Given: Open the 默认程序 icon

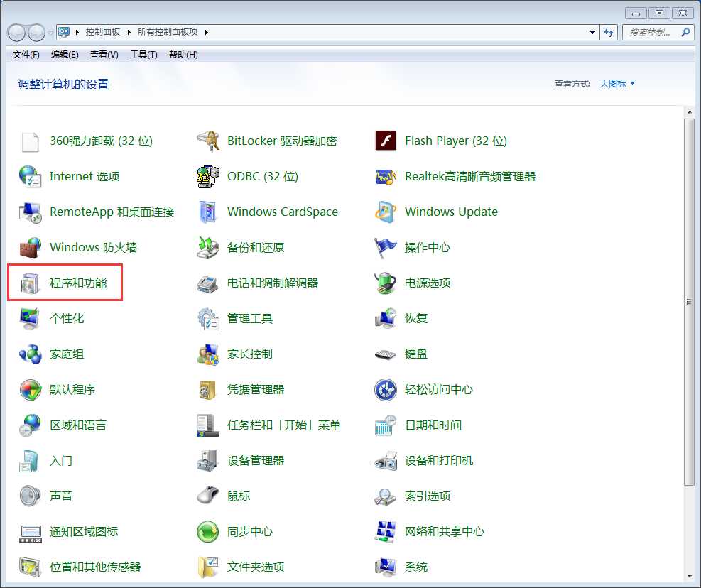Looking at the screenshot, I should [x=30, y=389].
